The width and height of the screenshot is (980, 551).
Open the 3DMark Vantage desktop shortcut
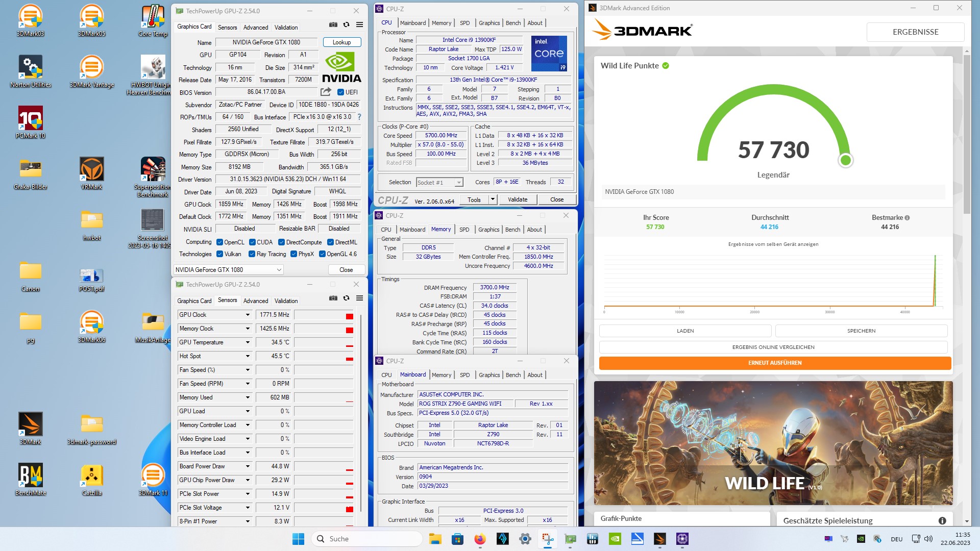click(92, 71)
